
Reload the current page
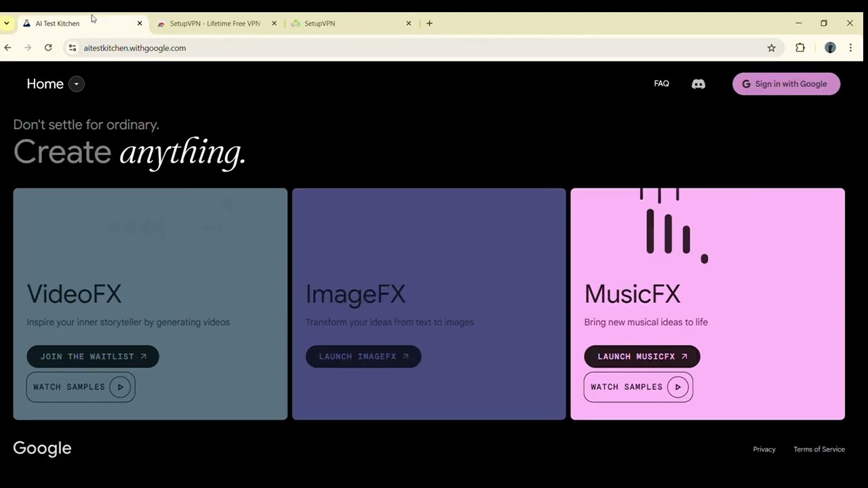tap(48, 47)
